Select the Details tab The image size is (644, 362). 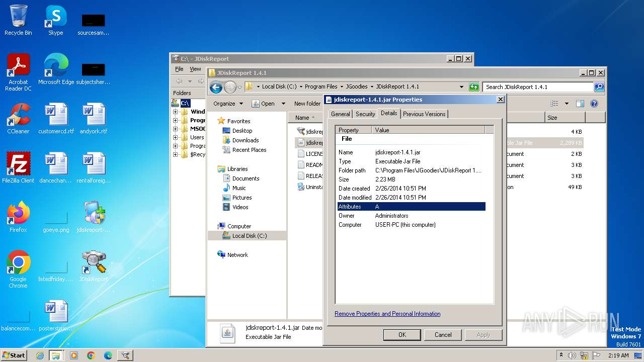pyautogui.click(x=389, y=113)
